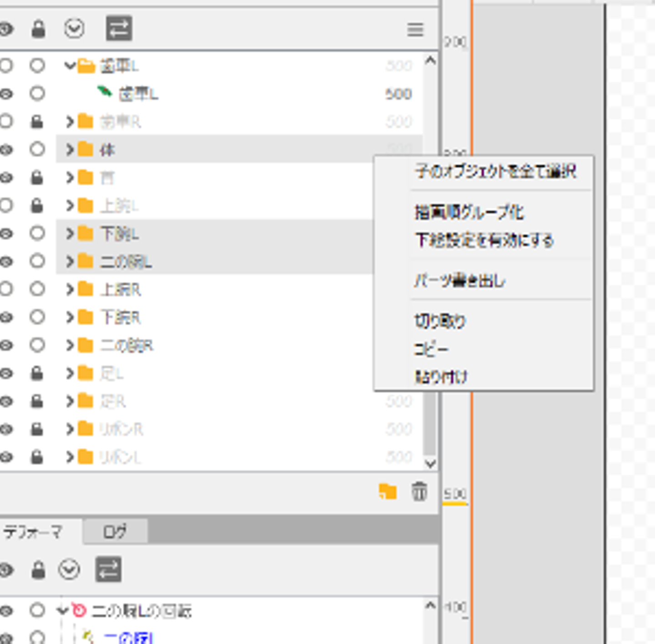This screenshot has height=644, width=655.
Task: Collapse the 歯車L folder
Action: pyautogui.click(x=70, y=66)
